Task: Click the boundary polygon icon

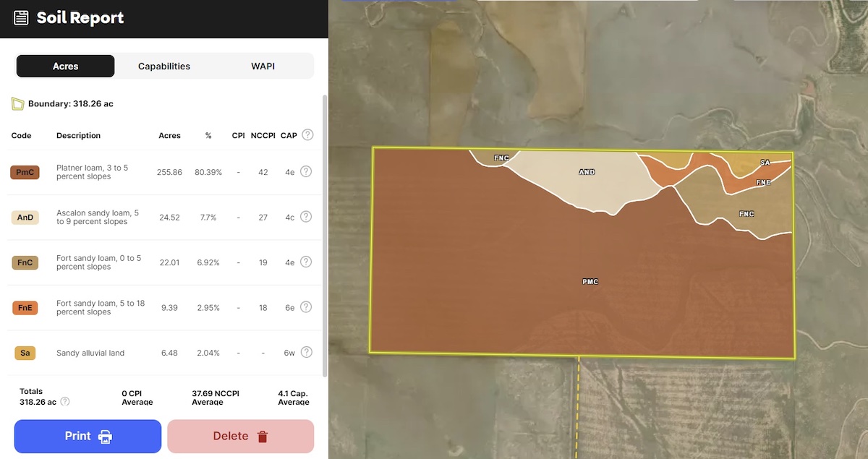Action: pyautogui.click(x=18, y=104)
